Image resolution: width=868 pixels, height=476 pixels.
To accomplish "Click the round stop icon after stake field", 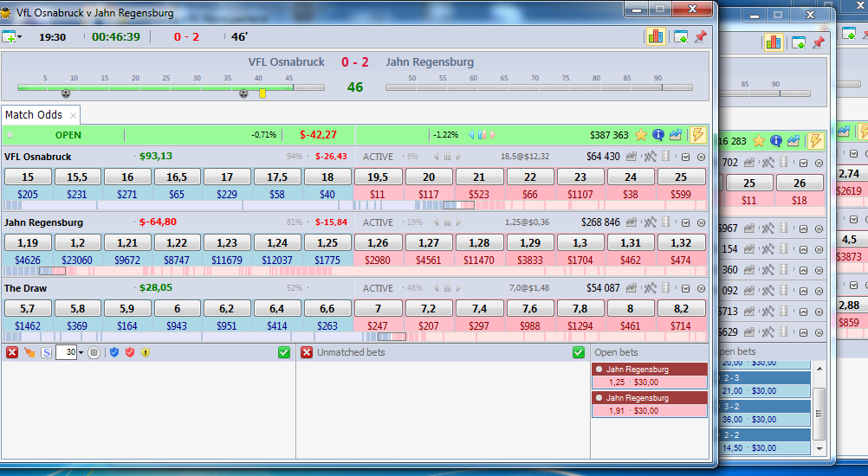I will coord(94,352).
